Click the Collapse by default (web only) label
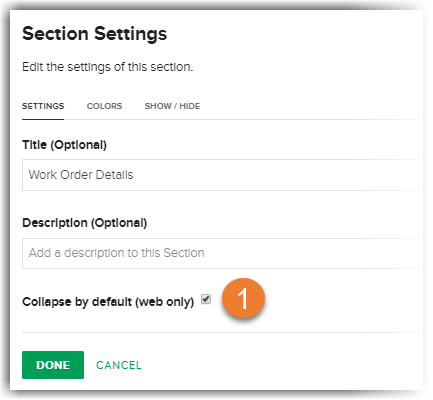This screenshot has width=433, height=400. click(108, 302)
